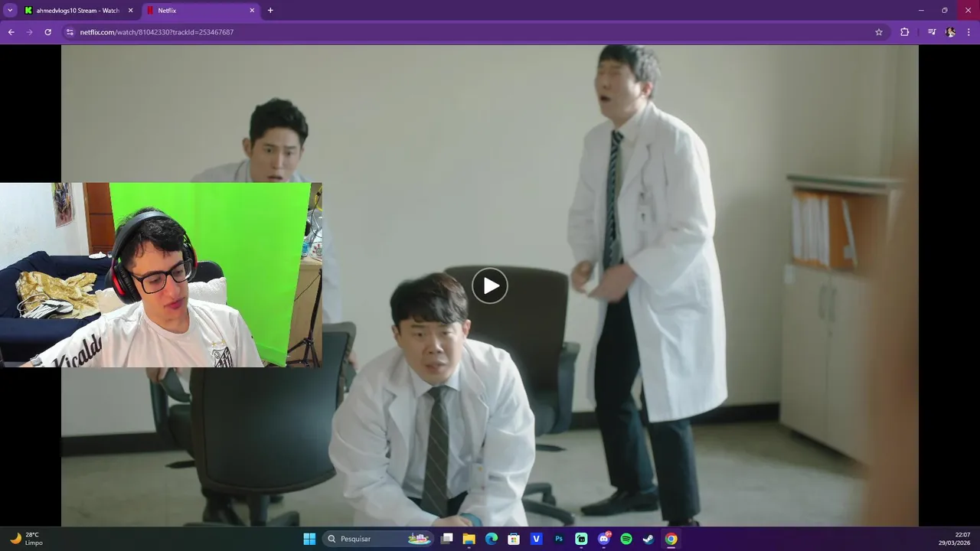Open the Chrome three-dot menu
The height and width of the screenshot is (551, 980).
969,32
